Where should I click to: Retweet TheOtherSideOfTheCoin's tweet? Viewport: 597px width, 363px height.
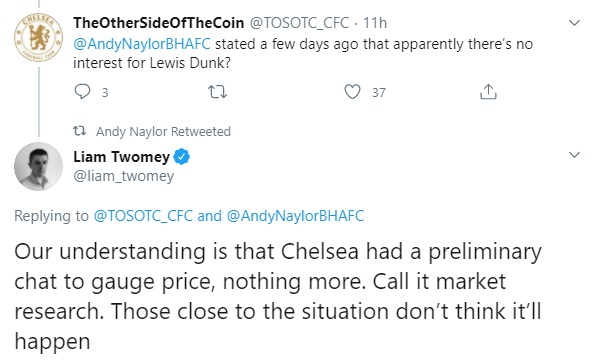217,92
